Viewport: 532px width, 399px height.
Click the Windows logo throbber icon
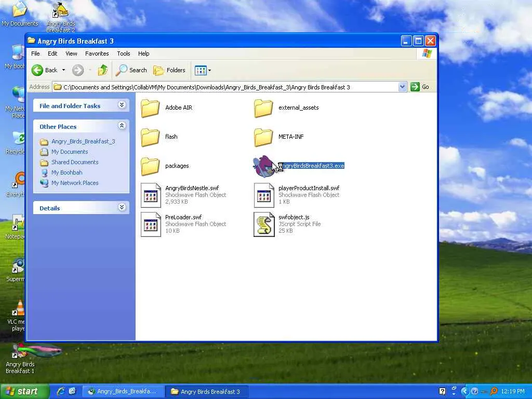coord(427,54)
